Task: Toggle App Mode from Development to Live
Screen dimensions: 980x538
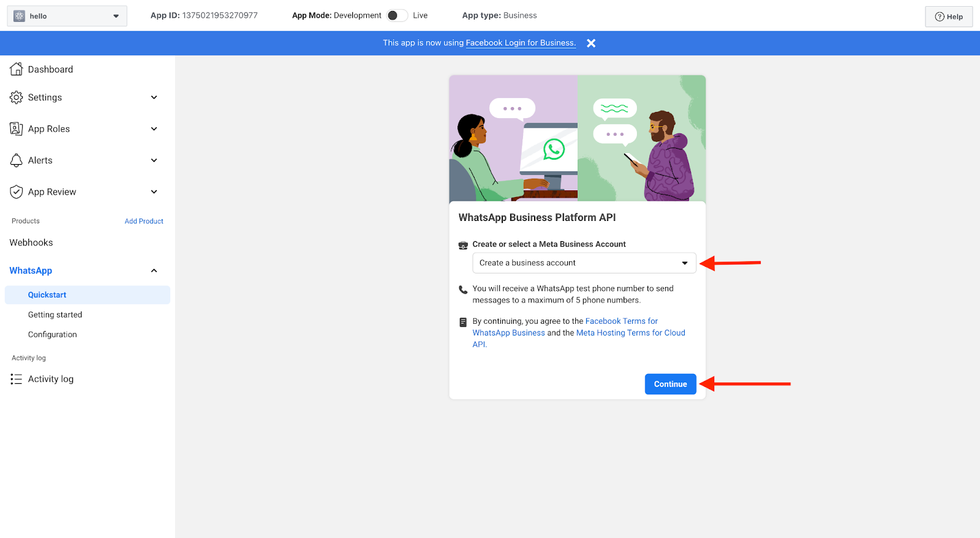Action: pos(397,15)
